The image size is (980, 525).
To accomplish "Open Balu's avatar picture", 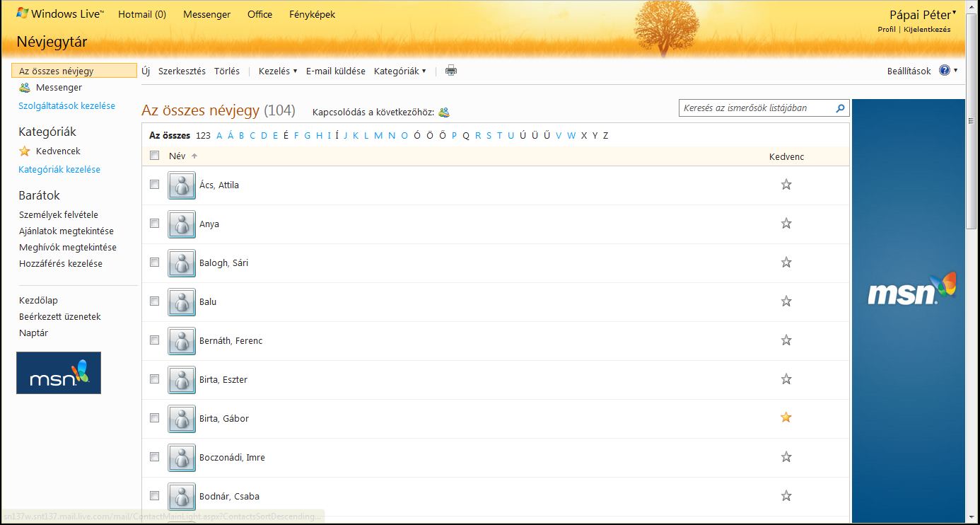I will 182,302.
